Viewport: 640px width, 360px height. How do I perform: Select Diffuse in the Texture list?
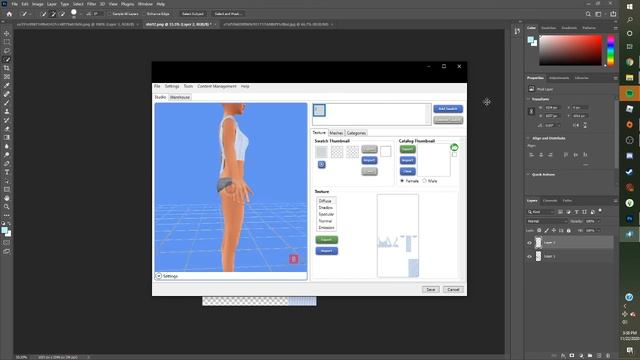325,201
